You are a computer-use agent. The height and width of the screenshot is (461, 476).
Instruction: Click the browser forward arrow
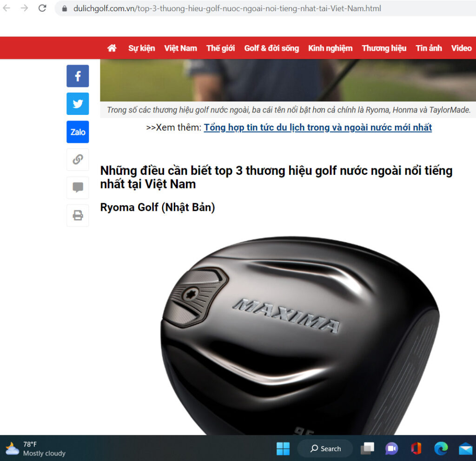coord(24,8)
